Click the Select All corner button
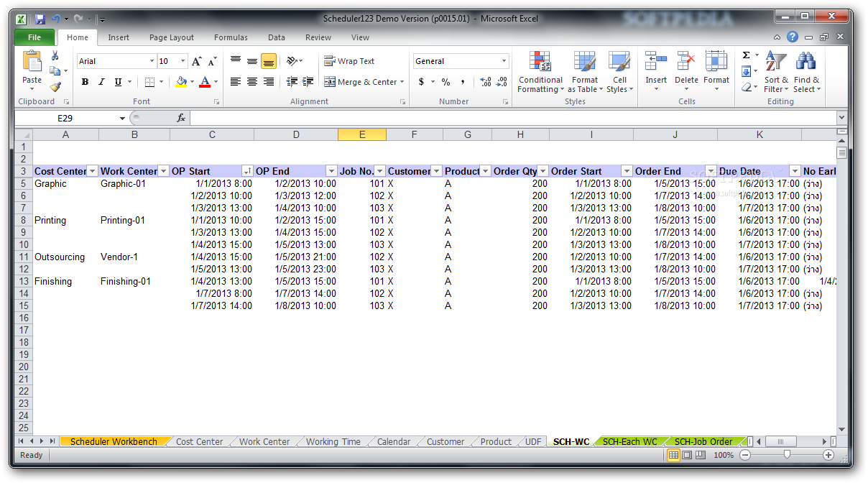 pyautogui.click(x=23, y=134)
